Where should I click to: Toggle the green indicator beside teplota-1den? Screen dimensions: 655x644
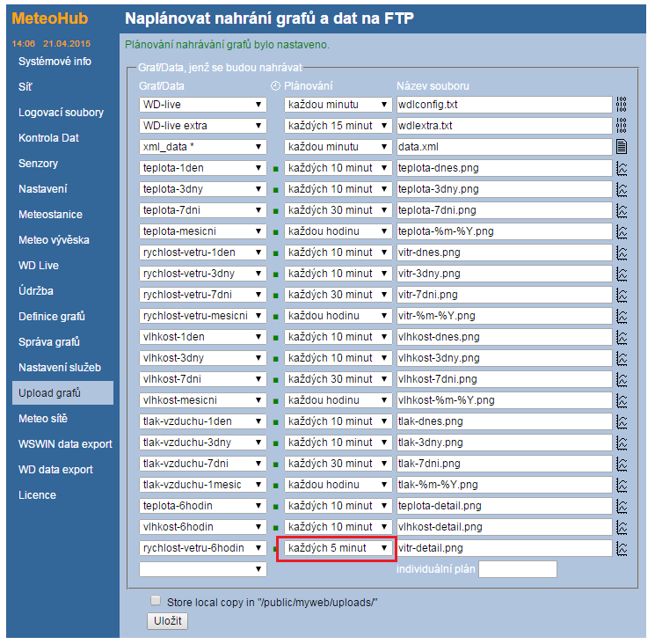[275, 168]
